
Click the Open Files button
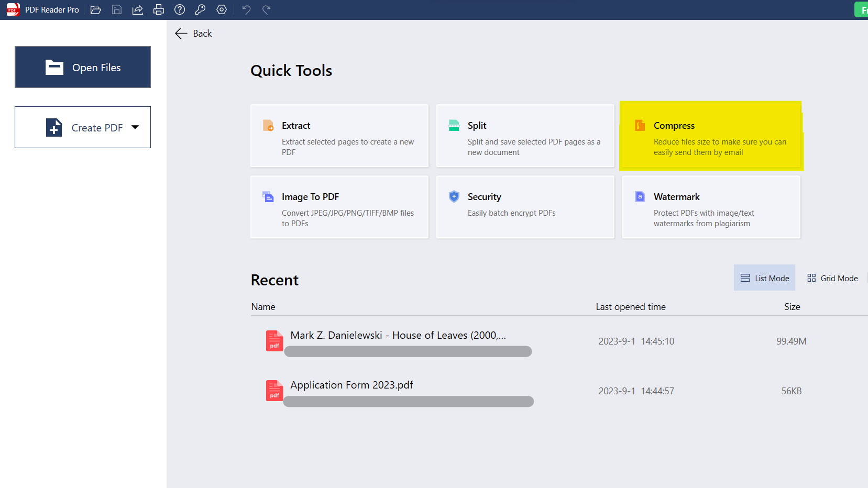pos(83,67)
